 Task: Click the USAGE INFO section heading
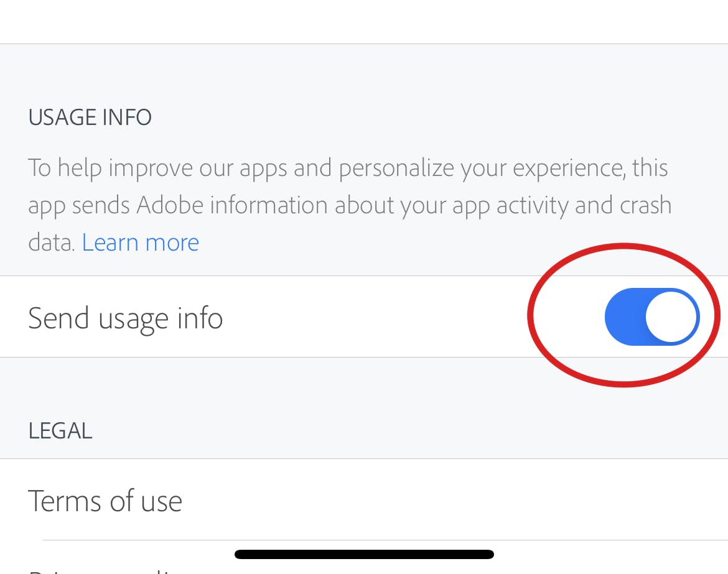point(90,118)
